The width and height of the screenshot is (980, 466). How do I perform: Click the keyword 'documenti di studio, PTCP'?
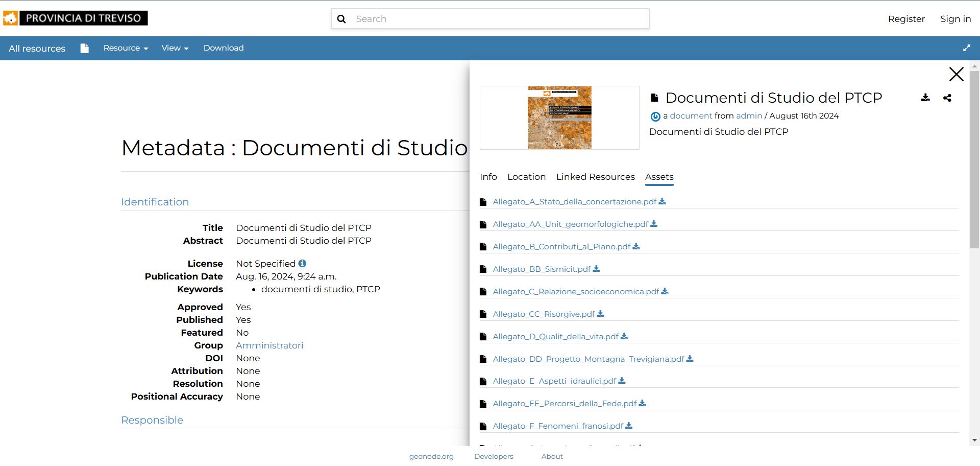321,289
